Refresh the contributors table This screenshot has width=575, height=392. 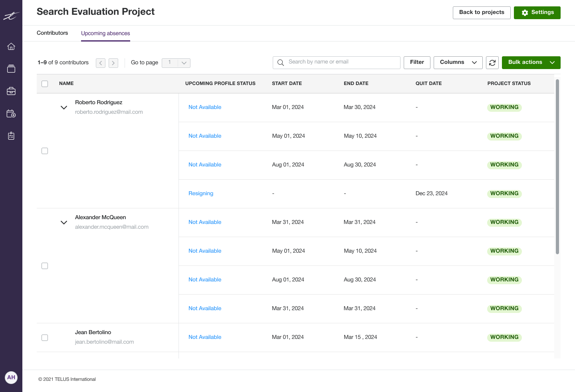pos(492,63)
